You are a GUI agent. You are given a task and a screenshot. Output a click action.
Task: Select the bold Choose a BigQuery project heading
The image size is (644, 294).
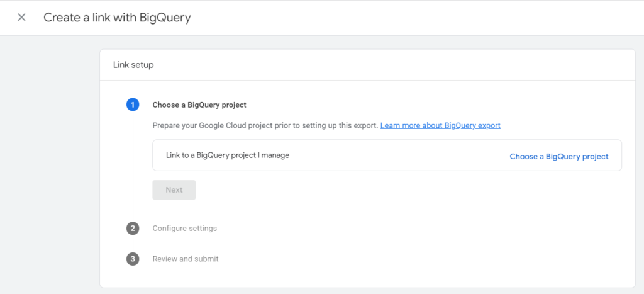[199, 105]
